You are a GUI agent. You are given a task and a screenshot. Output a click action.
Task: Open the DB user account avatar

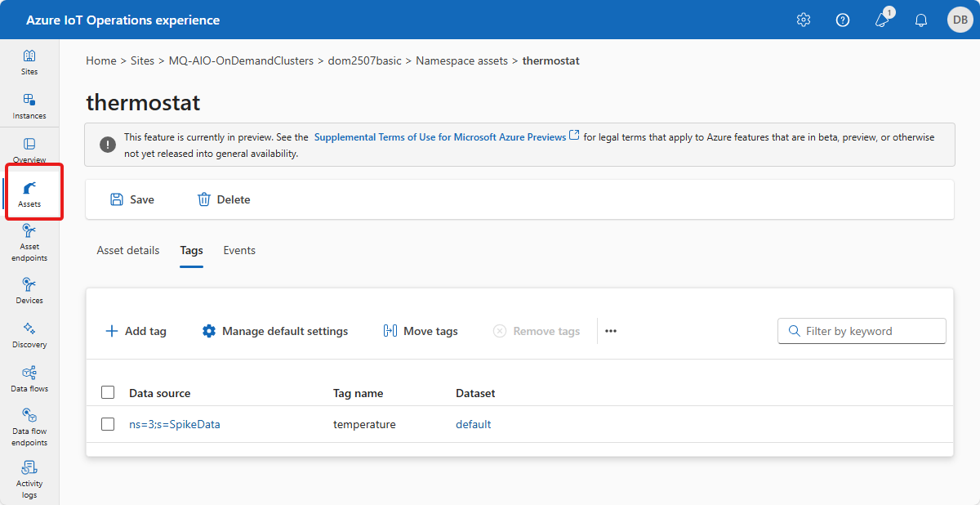click(959, 20)
